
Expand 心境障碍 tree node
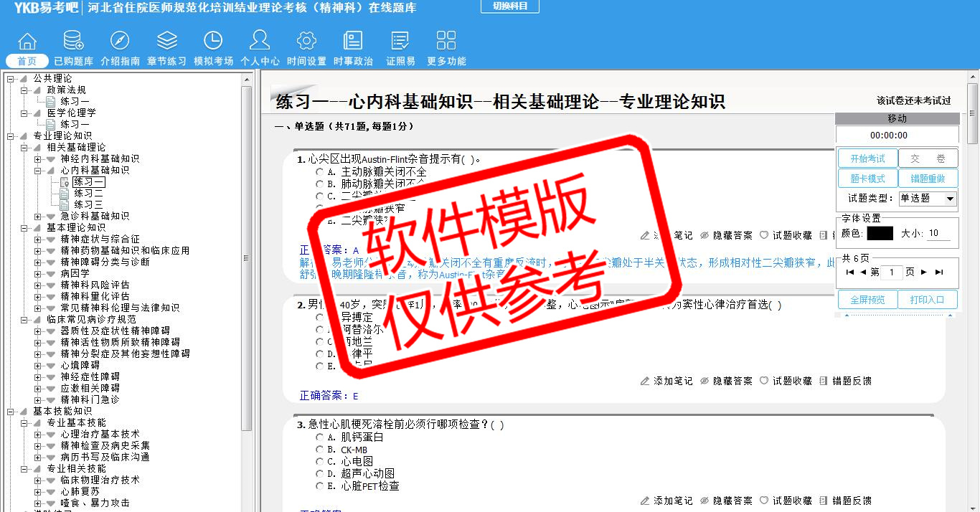coord(38,365)
